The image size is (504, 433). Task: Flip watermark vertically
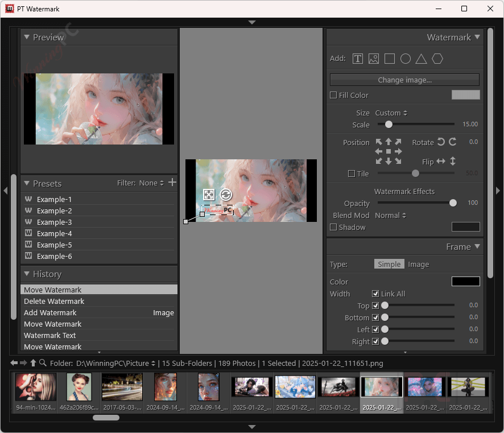point(453,161)
